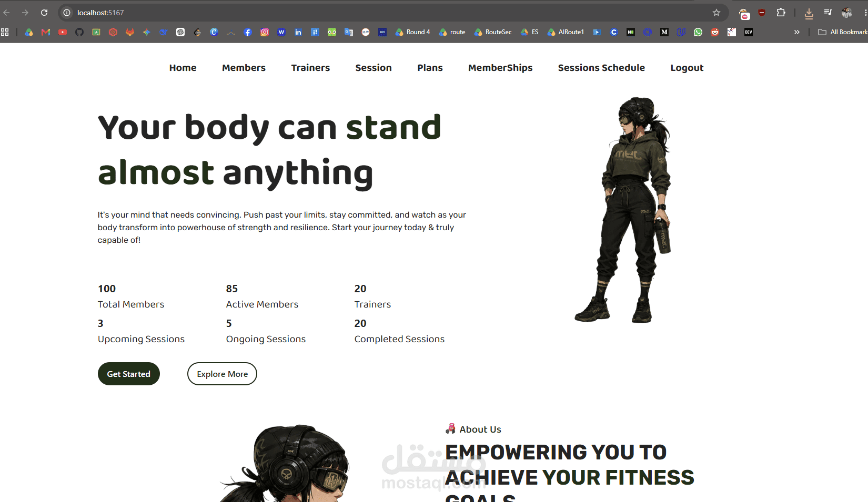Click the Get Started button
Viewport: 868px width, 502px height.
[x=129, y=374]
